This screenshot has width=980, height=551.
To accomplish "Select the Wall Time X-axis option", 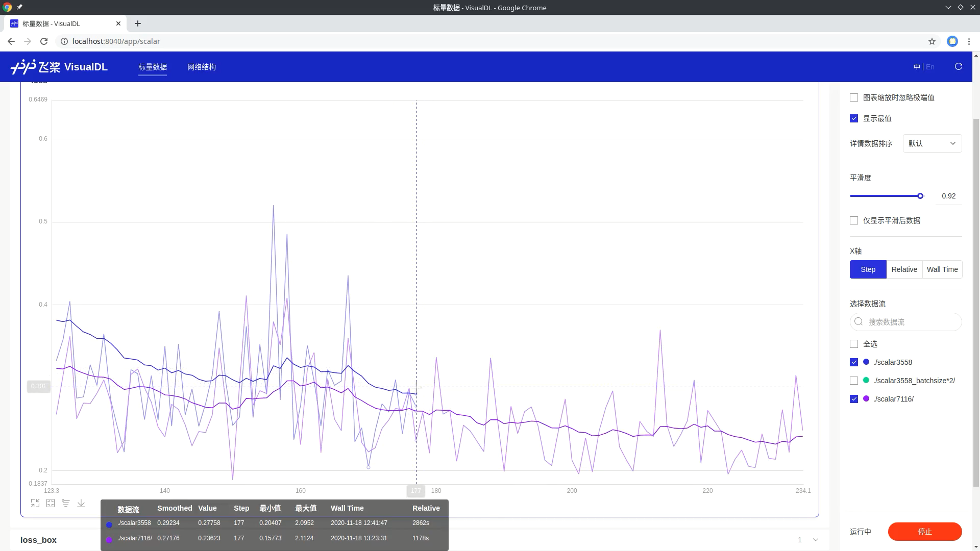I will pyautogui.click(x=942, y=269).
